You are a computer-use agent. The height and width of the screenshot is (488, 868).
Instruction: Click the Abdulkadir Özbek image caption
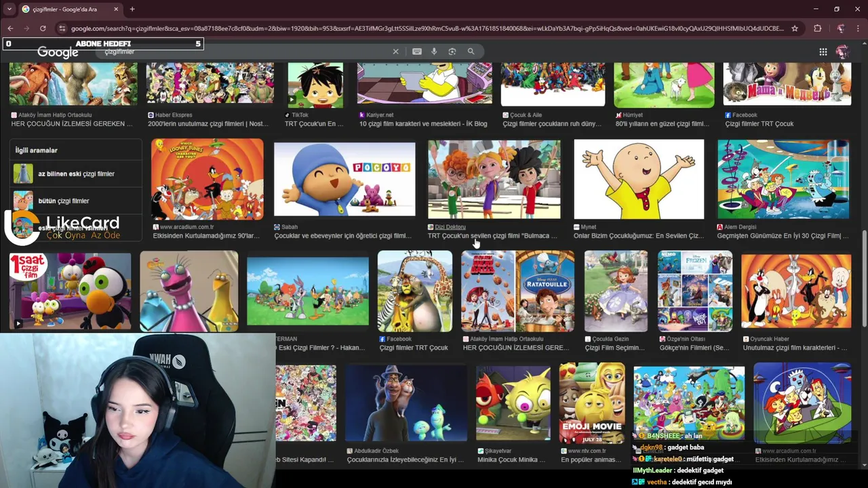[406, 460]
